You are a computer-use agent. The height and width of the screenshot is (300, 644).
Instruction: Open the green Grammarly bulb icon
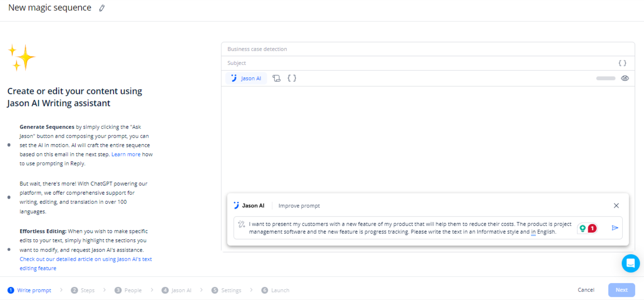(583, 228)
